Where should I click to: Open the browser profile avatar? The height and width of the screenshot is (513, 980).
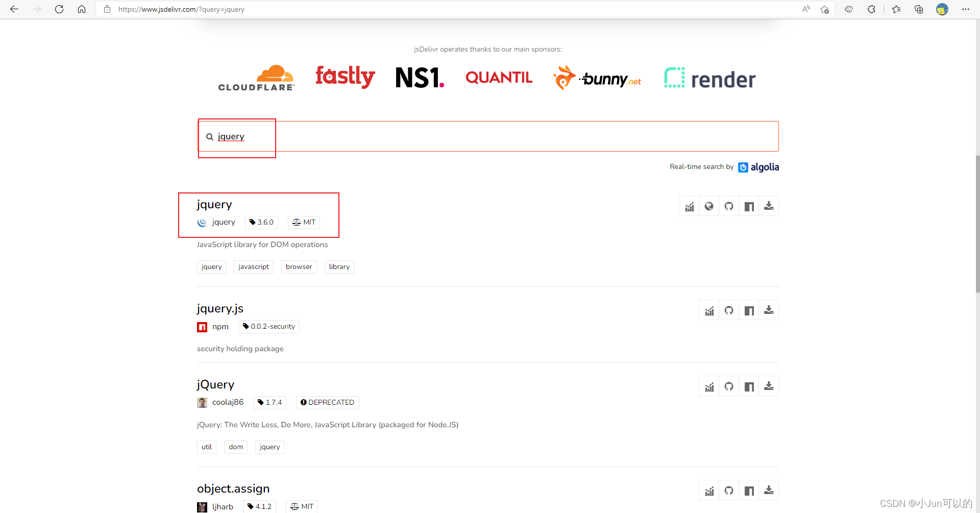point(942,9)
